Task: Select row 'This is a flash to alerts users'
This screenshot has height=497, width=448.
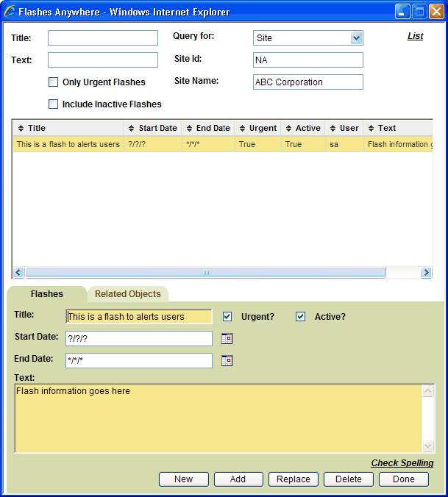Action: point(223,144)
